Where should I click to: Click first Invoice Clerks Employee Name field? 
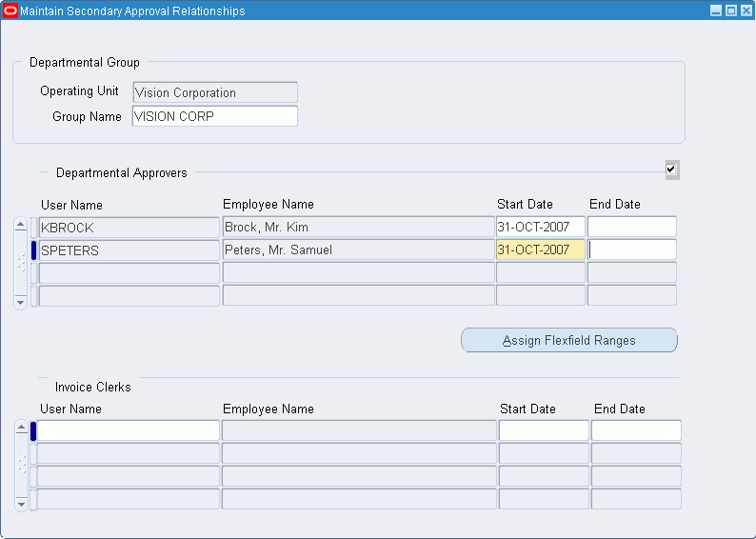(359, 430)
